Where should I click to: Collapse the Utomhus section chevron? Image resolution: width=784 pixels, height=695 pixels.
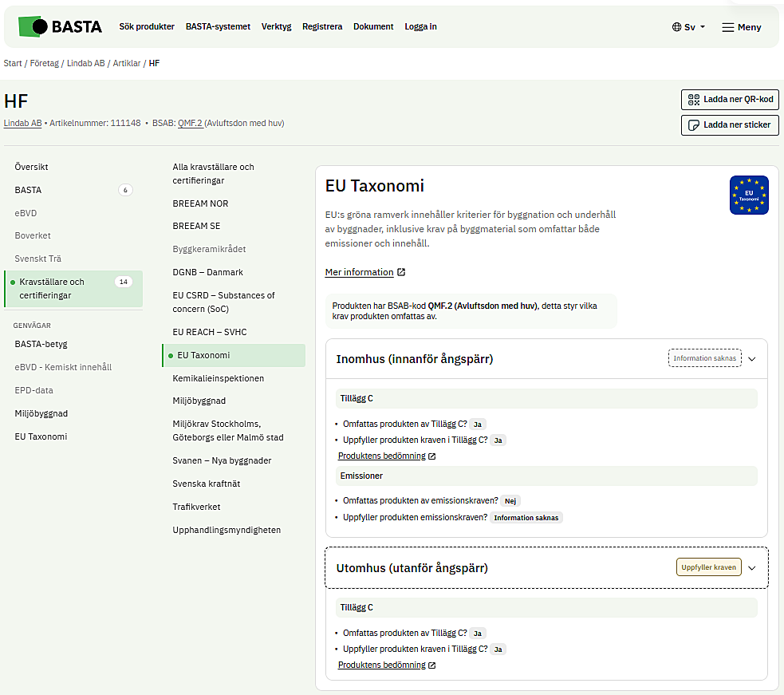(751, 568)
